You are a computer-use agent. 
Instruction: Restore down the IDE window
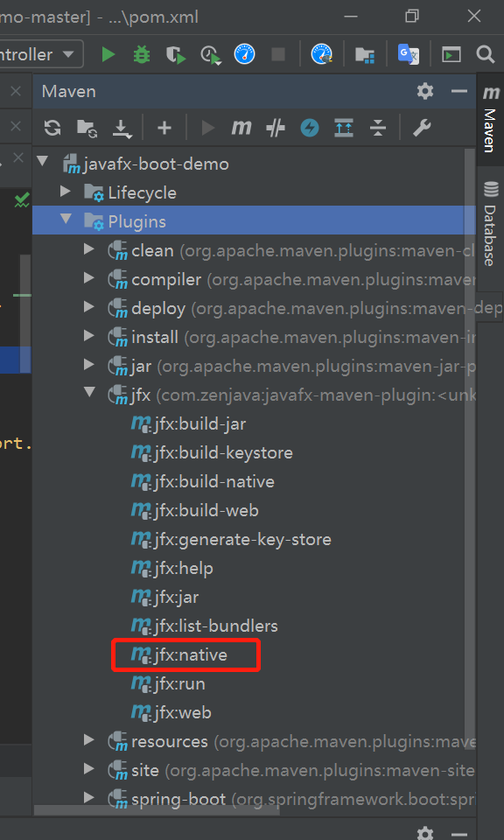click(x=412, y=16)
